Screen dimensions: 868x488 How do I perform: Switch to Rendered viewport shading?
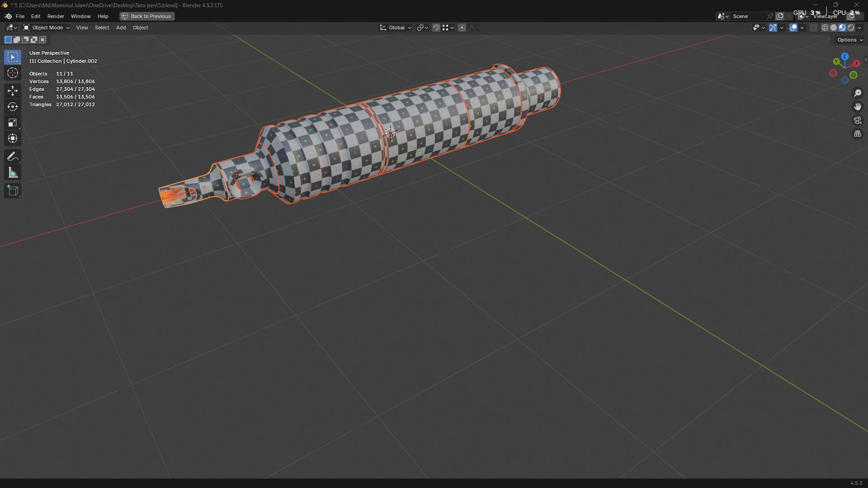[851, 28]
